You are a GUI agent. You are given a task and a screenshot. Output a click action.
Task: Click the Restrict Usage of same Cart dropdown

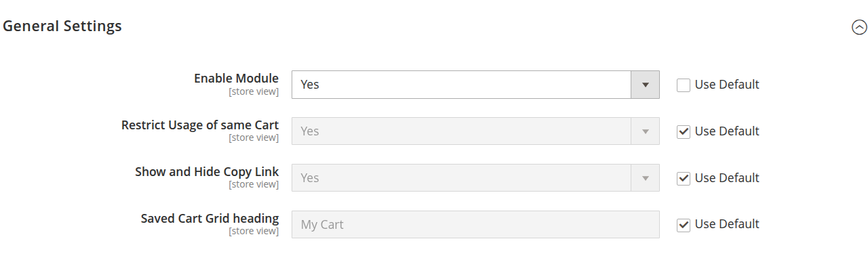[x=475, y=131]
